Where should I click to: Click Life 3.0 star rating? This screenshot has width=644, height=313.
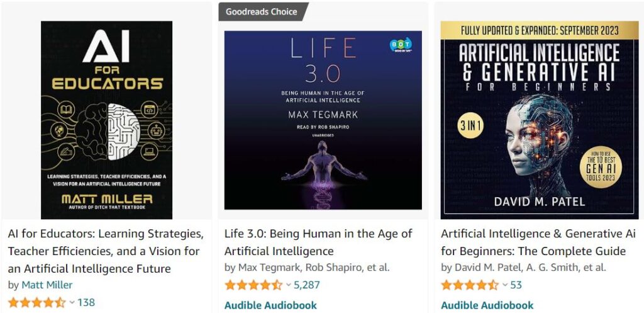253,285
